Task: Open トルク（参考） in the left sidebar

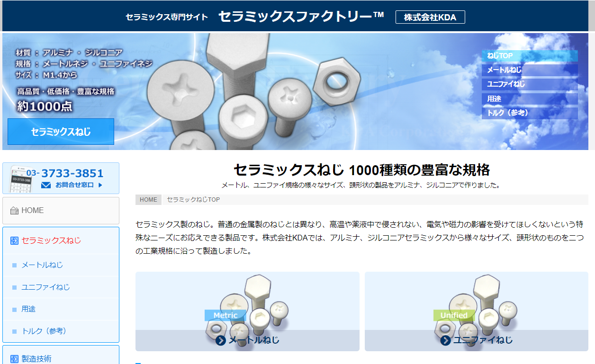Action: tap(44, 331)
